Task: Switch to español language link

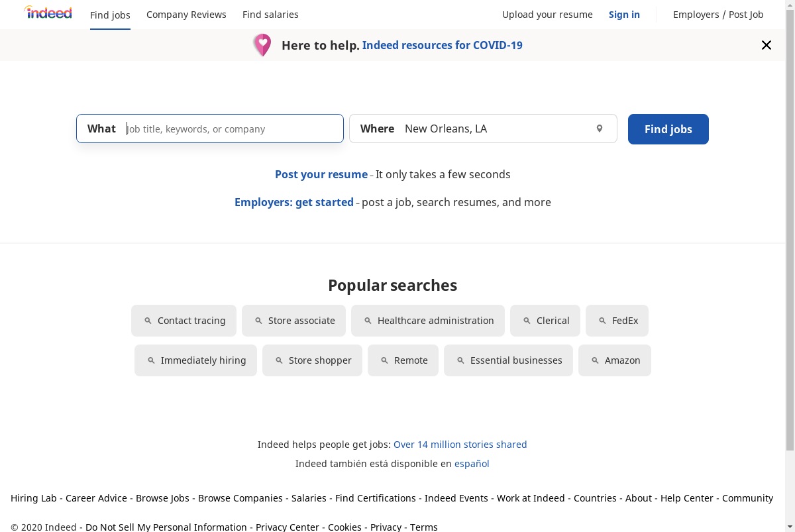Action: pyautogui.click(x=472, y=464)
